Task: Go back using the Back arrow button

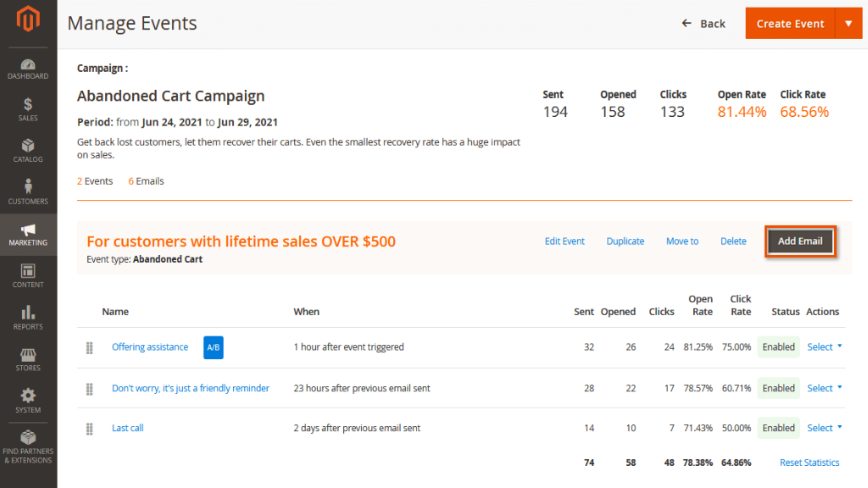Action: click(703, 23)
